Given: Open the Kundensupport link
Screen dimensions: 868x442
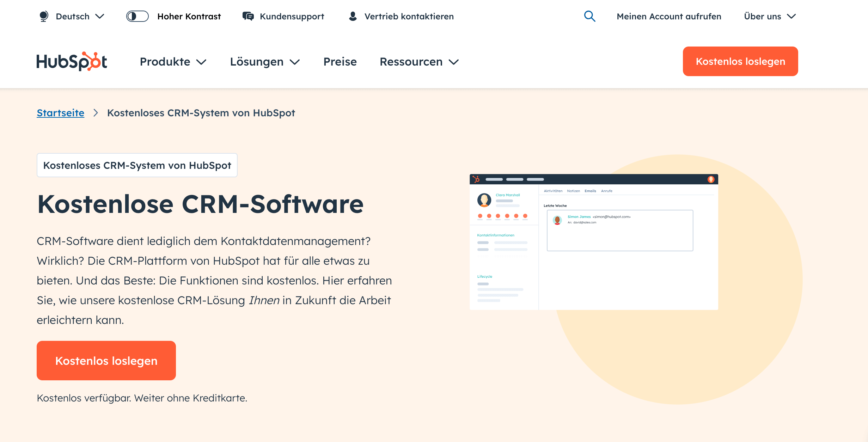Looking at the screenshot, I should 292,16.
